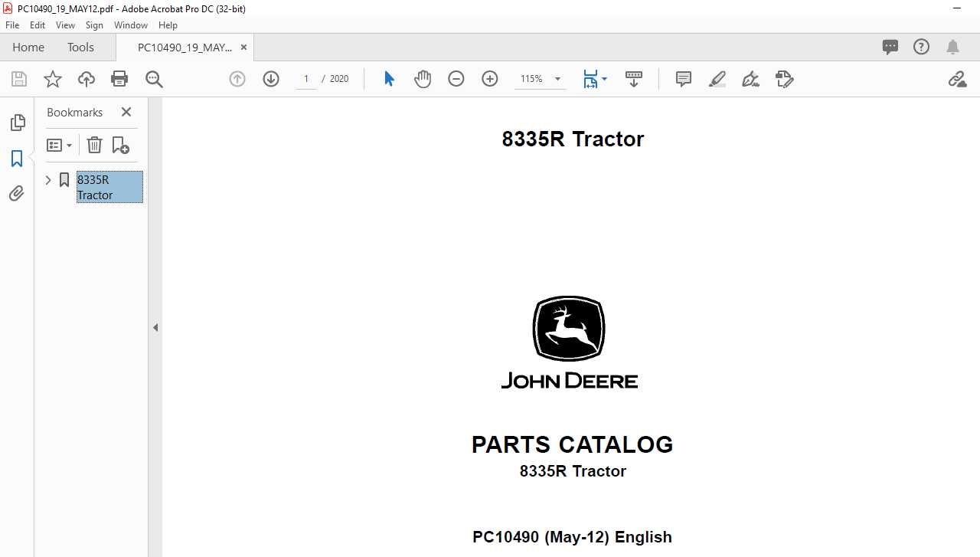Select the 8335R Tractor bookmark
Screen dimensions: 980x557
click(x=109, y=187)
